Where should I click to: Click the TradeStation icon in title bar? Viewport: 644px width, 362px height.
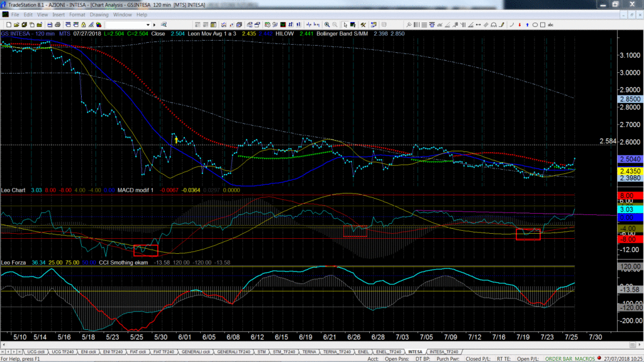pos(4,4)
